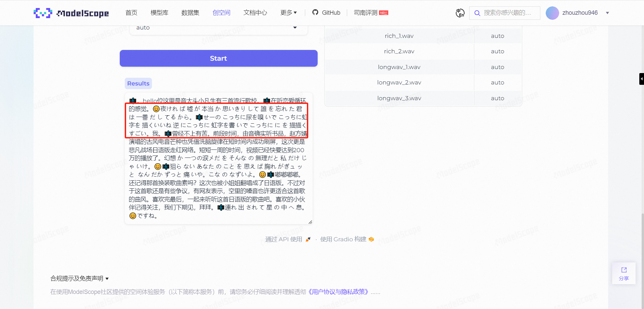Select the longwav_1.wav table row
The width and height of the screenshot is (644, 309).
click(399, 67)
